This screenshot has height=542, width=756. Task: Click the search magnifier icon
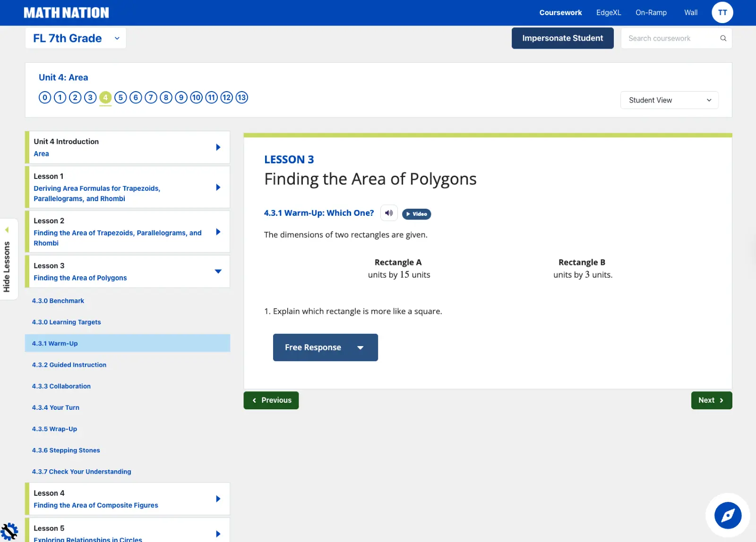pyautogui.click(x=723, y=38)
